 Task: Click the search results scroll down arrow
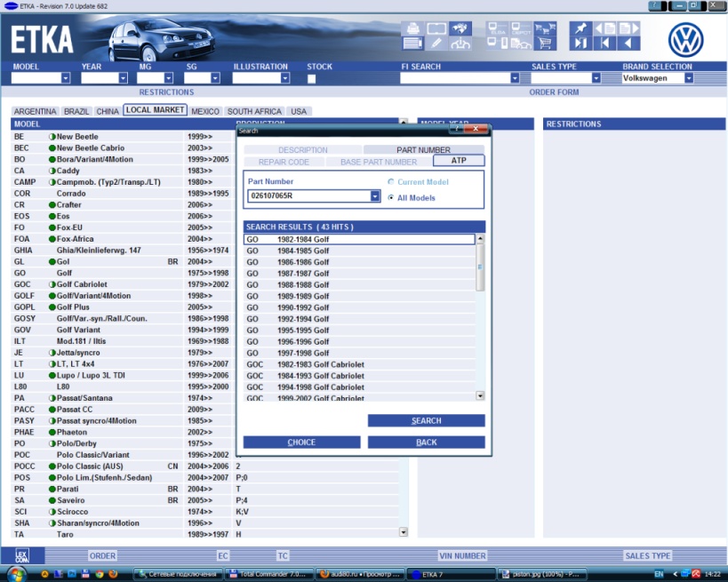480,395
